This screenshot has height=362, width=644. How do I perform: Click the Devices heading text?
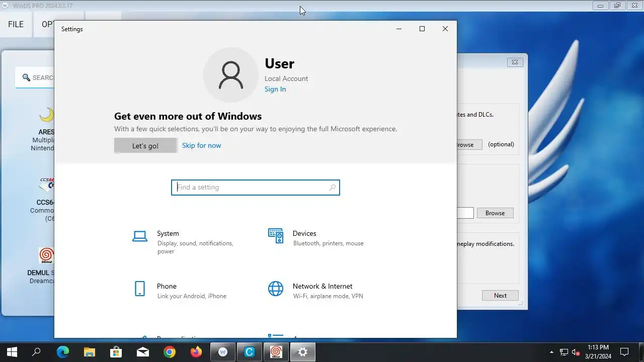tap(304, 233)
